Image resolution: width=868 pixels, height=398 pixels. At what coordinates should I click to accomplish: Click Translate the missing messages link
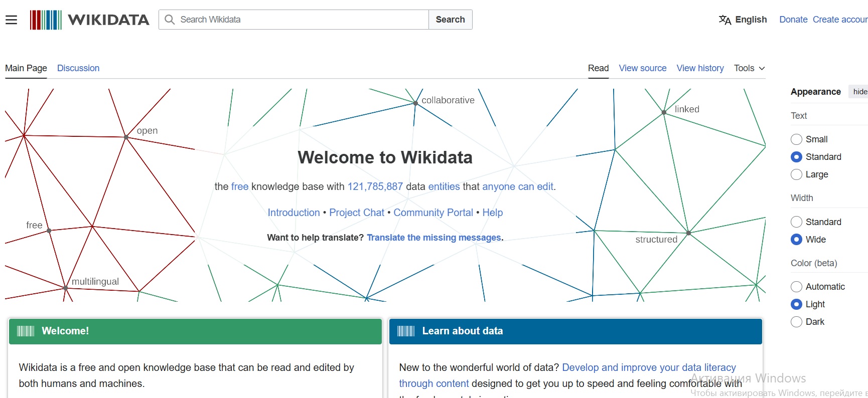click(x=434, y=238)
